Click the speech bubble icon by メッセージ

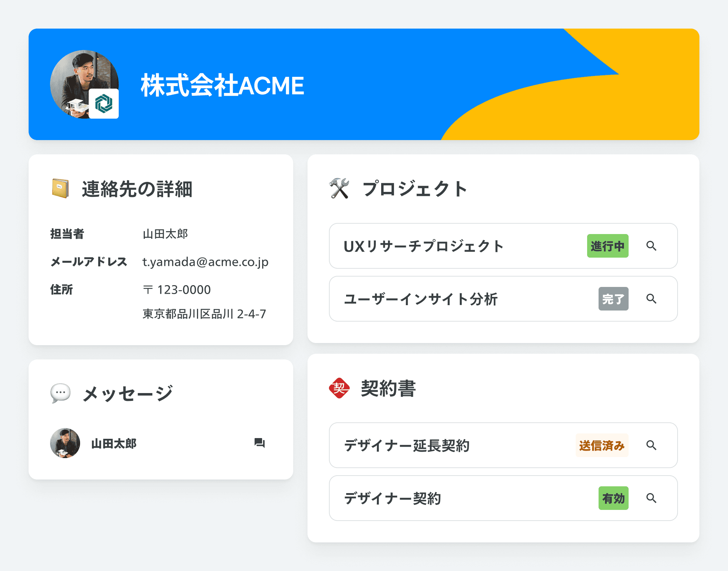[x=60, y=393]
